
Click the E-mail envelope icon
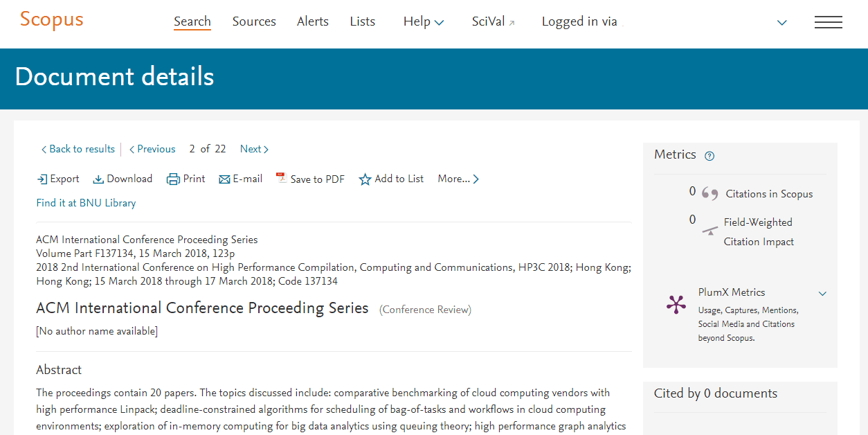pos(224,179)
